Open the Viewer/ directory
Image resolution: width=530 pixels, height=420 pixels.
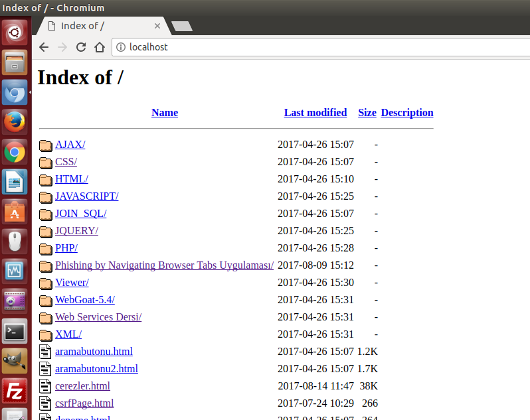pos(72,282)
